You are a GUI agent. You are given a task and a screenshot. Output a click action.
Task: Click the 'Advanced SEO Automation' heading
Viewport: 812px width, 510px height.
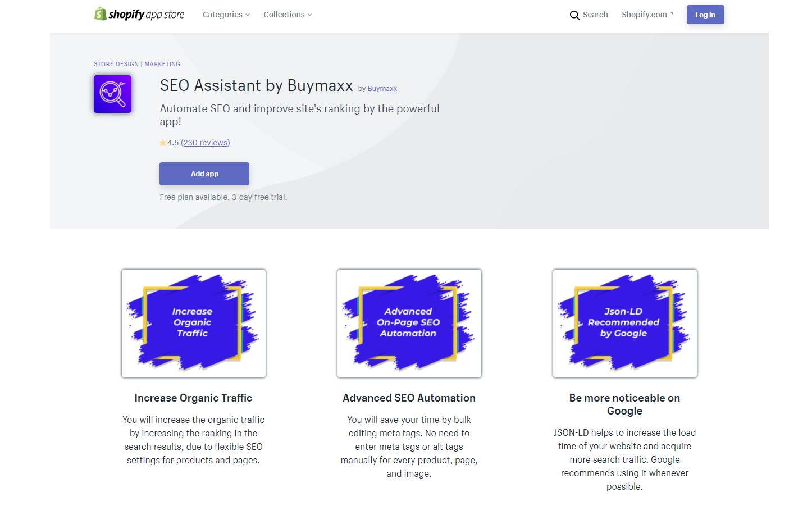[x=409, y=398]
